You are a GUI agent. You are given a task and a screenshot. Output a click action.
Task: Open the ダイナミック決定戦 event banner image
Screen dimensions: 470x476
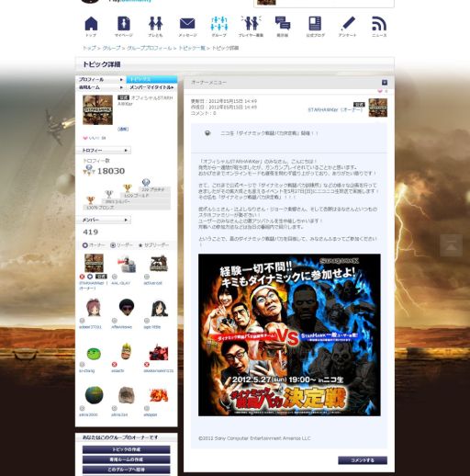coord(289,334)
